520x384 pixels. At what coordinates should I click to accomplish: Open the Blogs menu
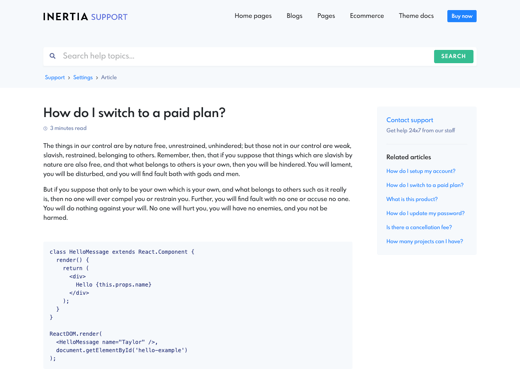(x=294, y=16)
